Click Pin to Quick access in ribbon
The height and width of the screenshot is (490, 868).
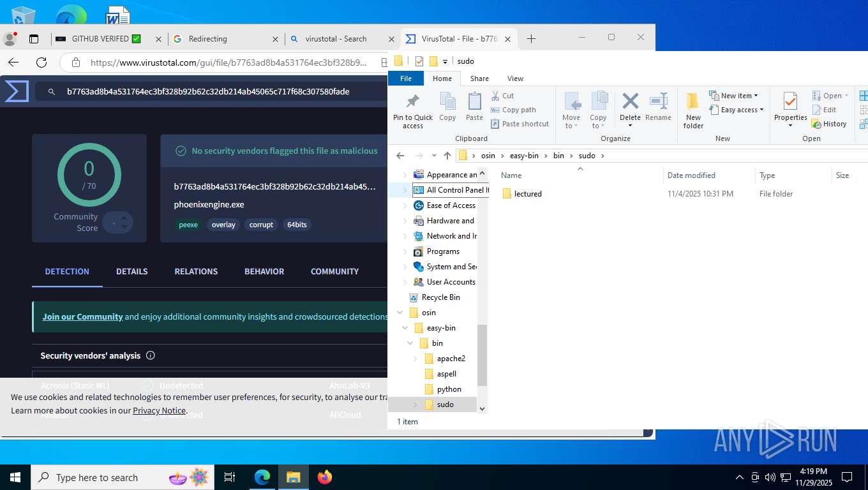(412, 110)
